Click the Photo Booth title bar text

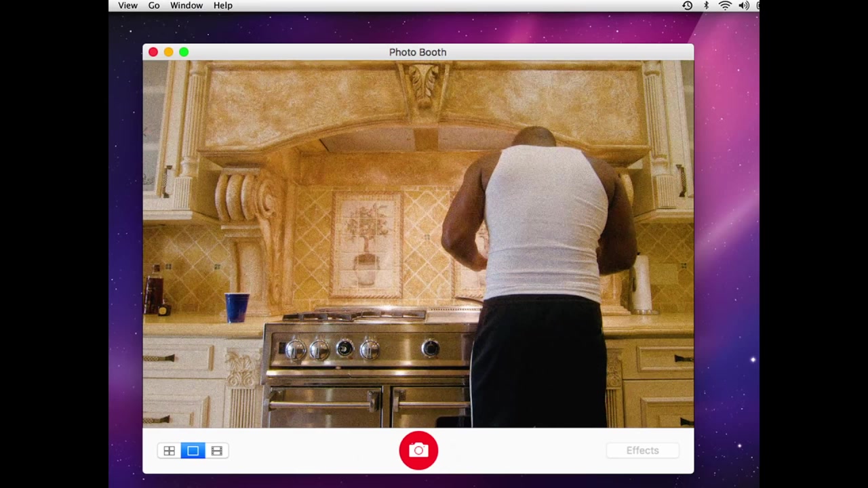(x=418, y=52)
